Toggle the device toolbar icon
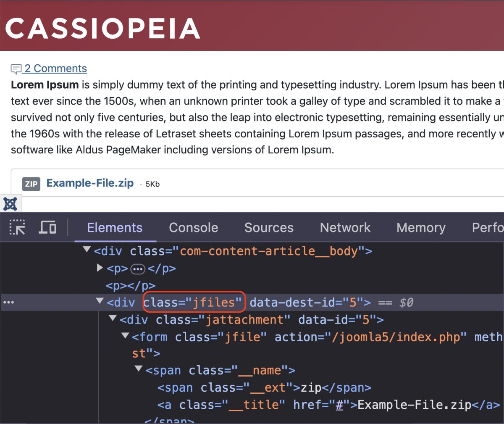Image resolution: width=504 pixels, height=424 pixels. coord(47,227)
